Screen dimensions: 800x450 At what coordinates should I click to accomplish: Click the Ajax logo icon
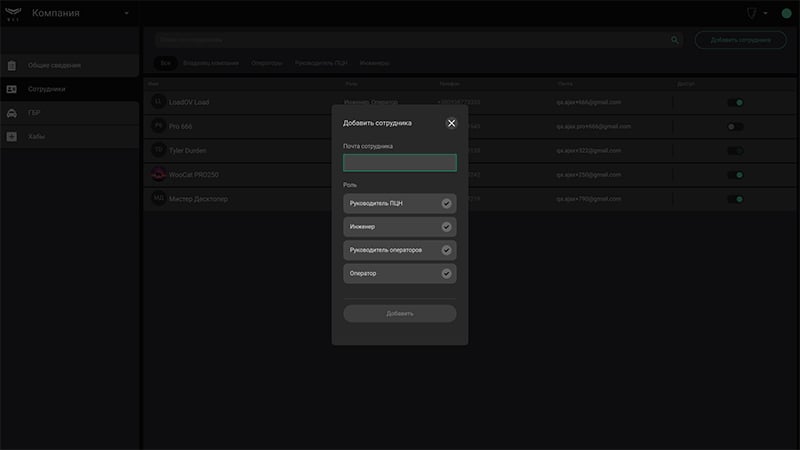(x=13, y=13)
